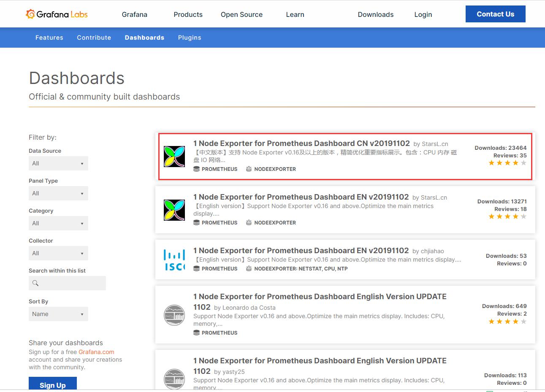Click the Downloads: 23464 text
Viewport: 545px width, 392px height.
(x=501, y=148)
